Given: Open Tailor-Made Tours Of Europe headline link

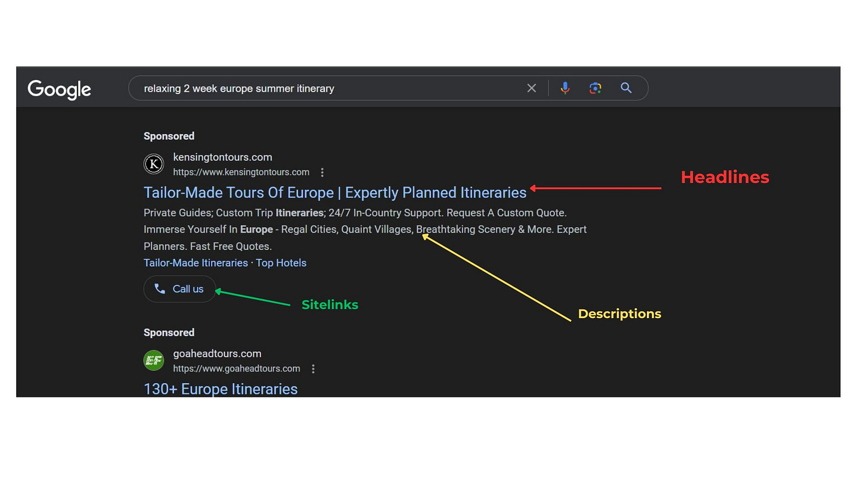Looking at the screenshot, I should [x=335, y=192].
